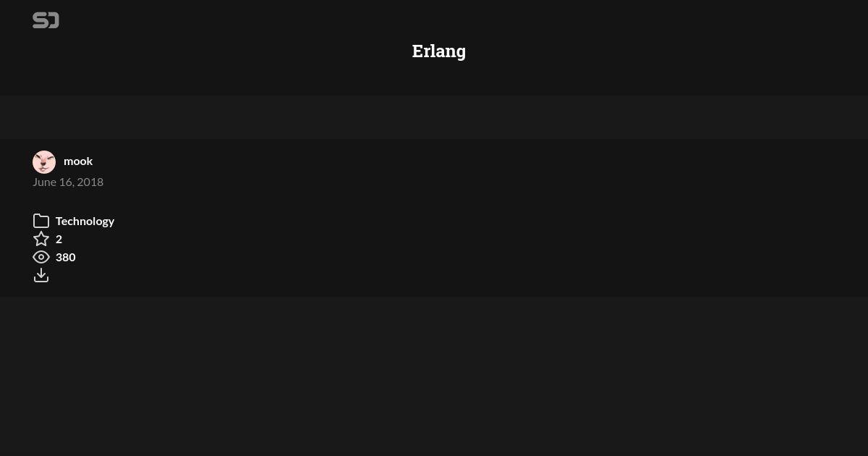Image resolution: width=868 pixels, height=456 pixels.
Task: Click the 380 views count
Action: tap(66, 257)
